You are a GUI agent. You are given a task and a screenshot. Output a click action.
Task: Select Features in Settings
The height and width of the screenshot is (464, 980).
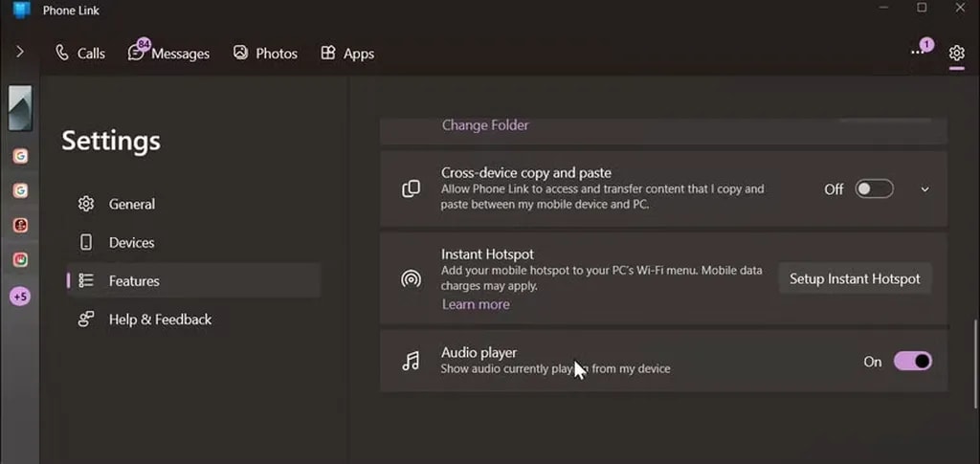tap(193, 280)
